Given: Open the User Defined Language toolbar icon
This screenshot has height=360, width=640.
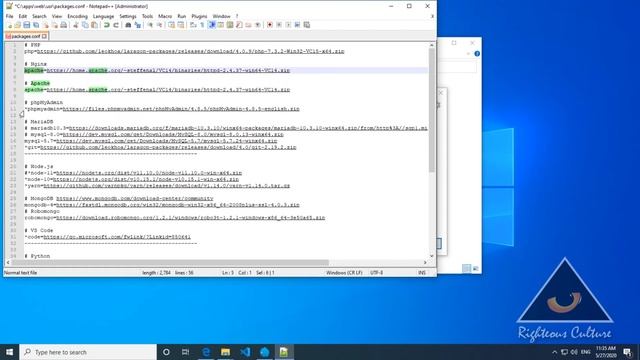Looking at the screenshot, I should pos(220,25).
